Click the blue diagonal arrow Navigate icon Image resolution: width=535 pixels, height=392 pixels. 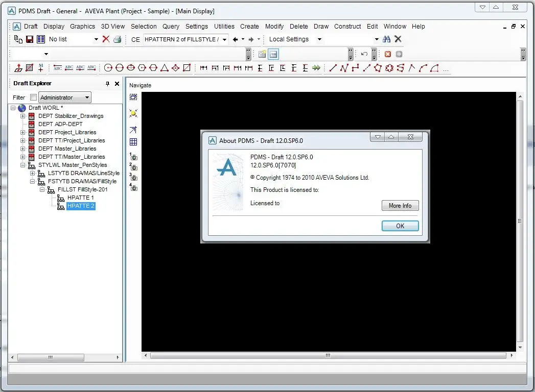click(133, 130)
